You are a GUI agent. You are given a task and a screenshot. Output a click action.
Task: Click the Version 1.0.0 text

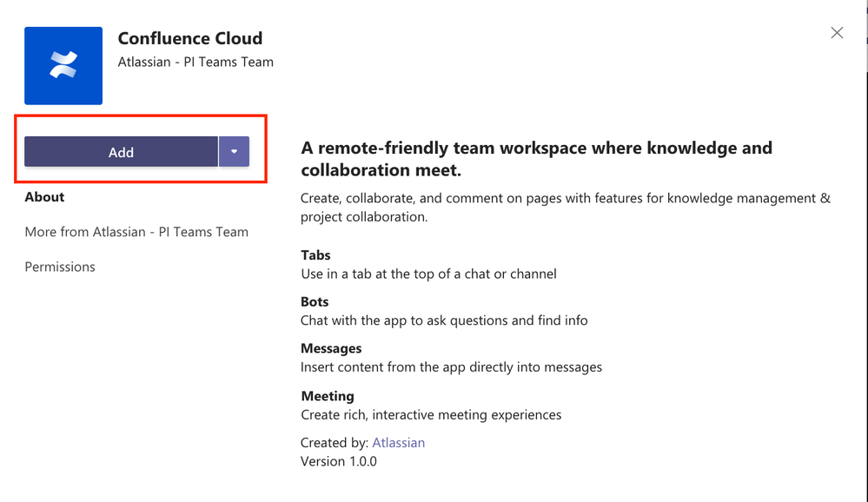tap(339, 461)
